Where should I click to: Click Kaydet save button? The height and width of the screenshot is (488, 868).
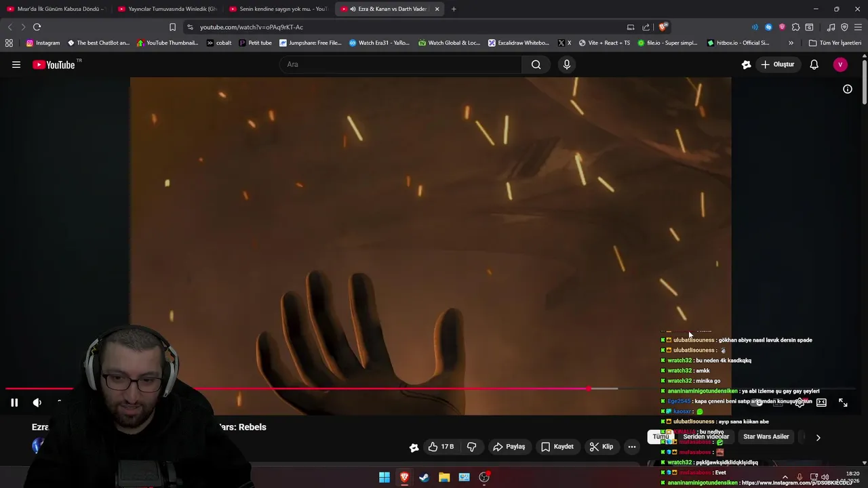pyautogui.click(x=557, y=447)
